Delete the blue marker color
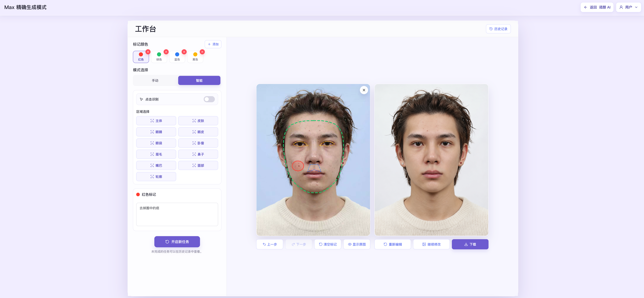 (184, 52)
